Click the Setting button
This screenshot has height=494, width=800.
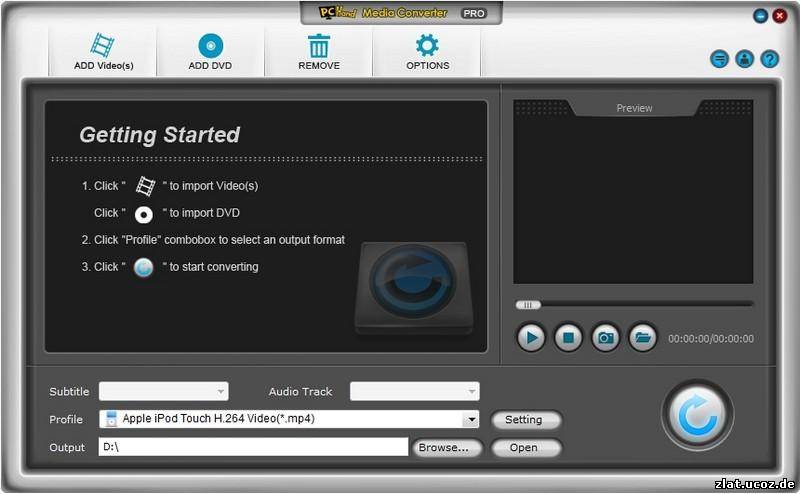pyautogui.click(x=526, y=420)
